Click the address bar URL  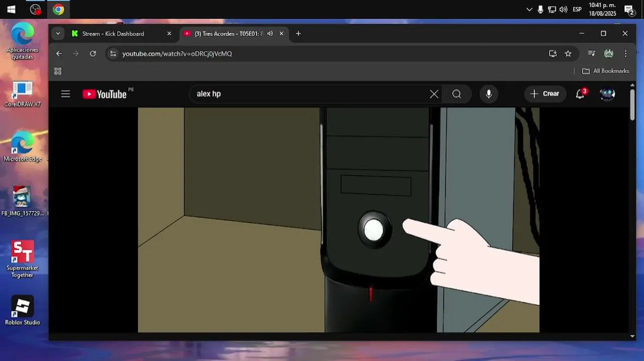click(x=177, y=54)
